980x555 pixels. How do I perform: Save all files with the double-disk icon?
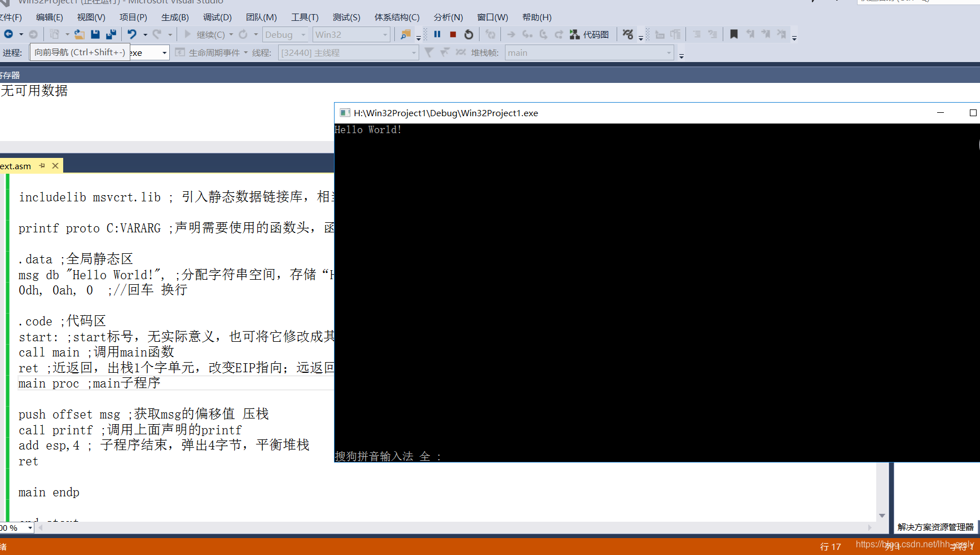pyautogui.click(x=111, y=34)
